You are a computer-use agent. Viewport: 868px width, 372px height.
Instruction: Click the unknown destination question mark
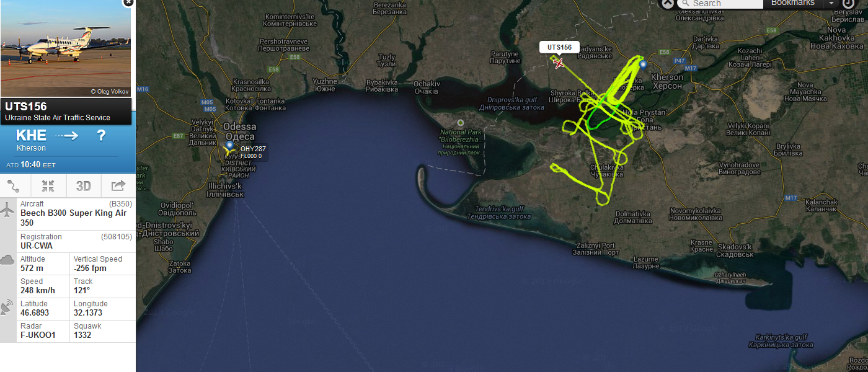click(102, 136)
